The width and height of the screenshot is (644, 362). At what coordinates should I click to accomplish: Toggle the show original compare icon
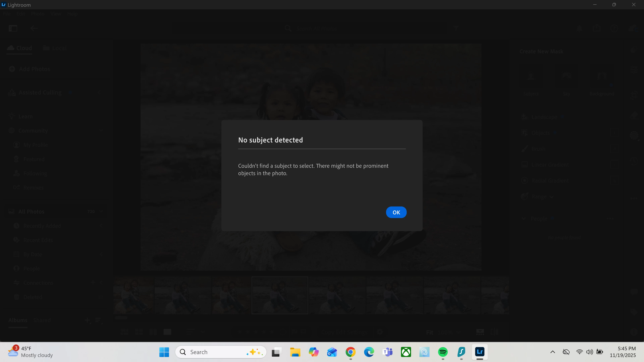[494, 332]
